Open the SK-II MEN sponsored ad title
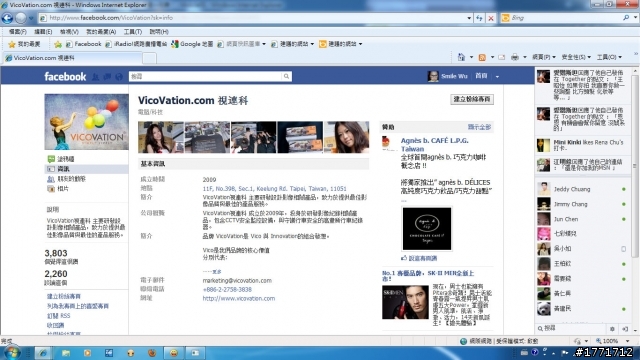Screen dimensions: 640x360 click(x=428, y=276)
